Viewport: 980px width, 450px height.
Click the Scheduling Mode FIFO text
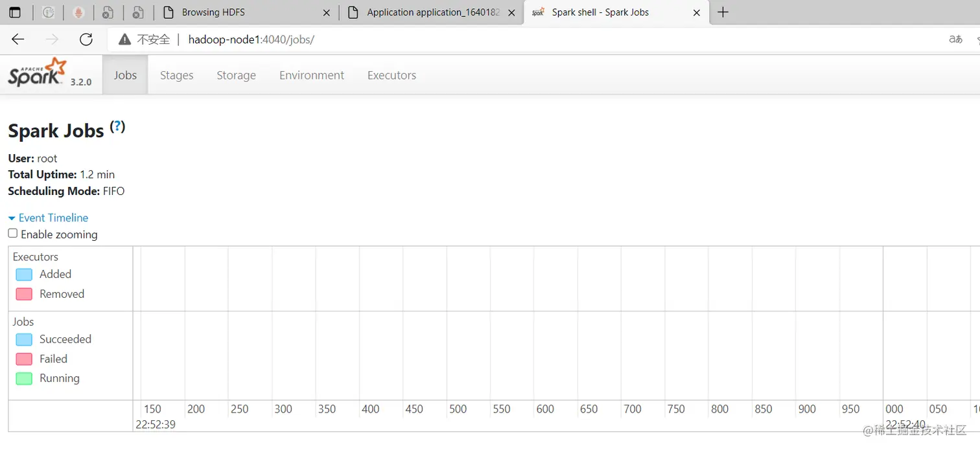click(x=66, y=191)
